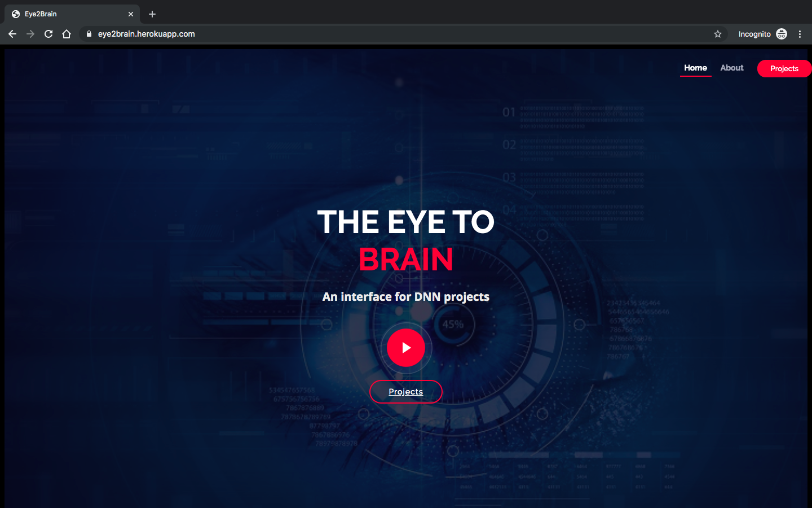The image size is (812, 508).
Task: Click the 'THE EYE TO' heading
Action: pos(406,222)
